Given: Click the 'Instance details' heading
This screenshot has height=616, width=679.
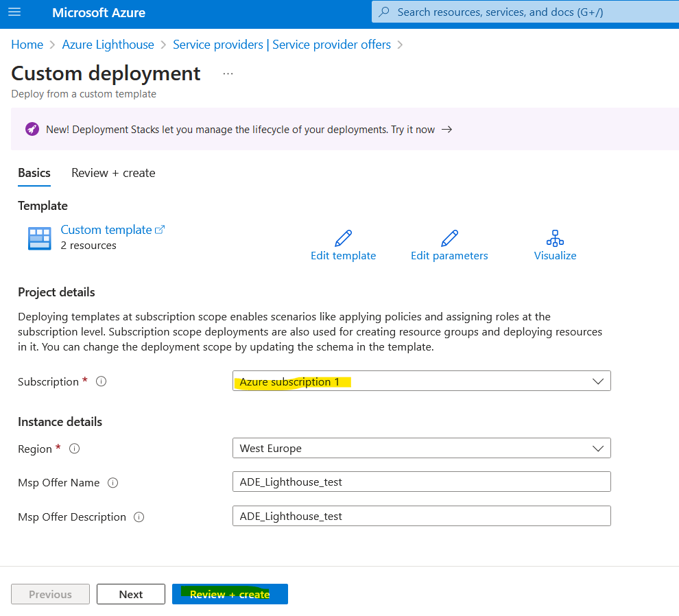Looking at the screenshot, I should (60, 422).
